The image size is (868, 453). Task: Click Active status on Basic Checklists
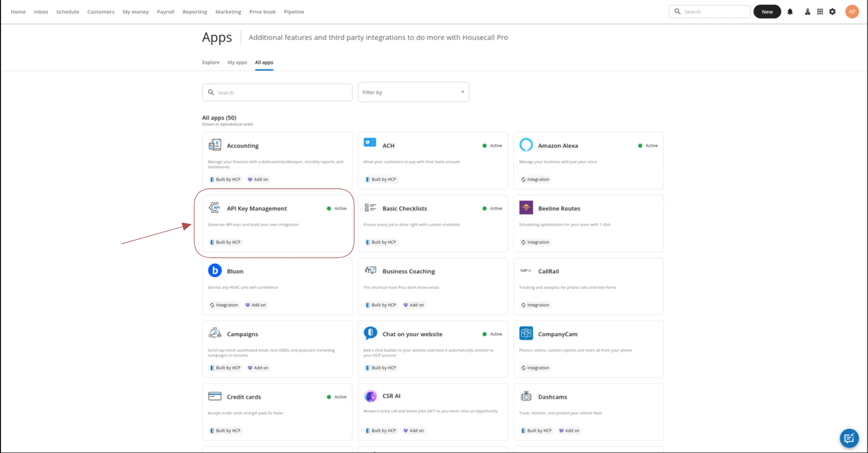[493, 208]
